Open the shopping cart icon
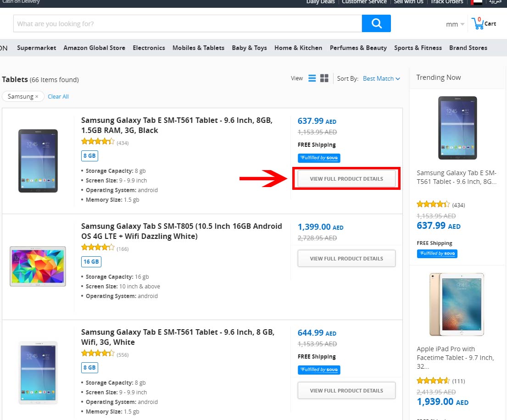 coord(479,23)
